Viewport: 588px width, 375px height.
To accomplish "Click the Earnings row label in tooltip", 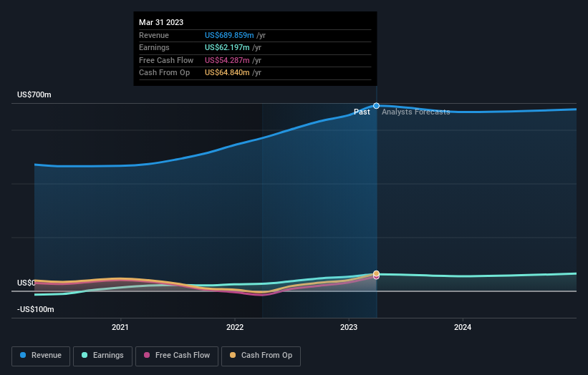I will pos(154,47).
